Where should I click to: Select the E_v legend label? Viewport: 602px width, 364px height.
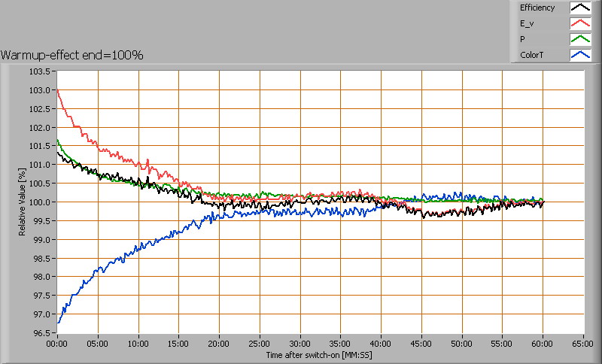pos(526,24)
